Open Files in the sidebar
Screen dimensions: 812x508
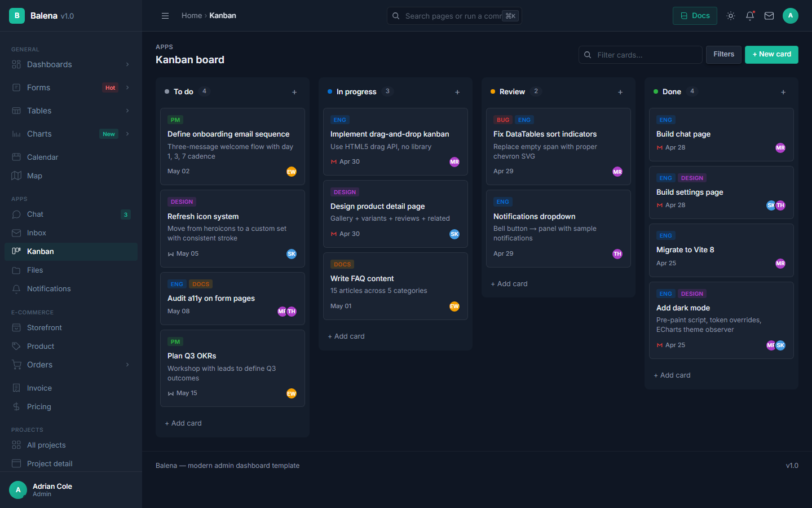coord(71,270)
